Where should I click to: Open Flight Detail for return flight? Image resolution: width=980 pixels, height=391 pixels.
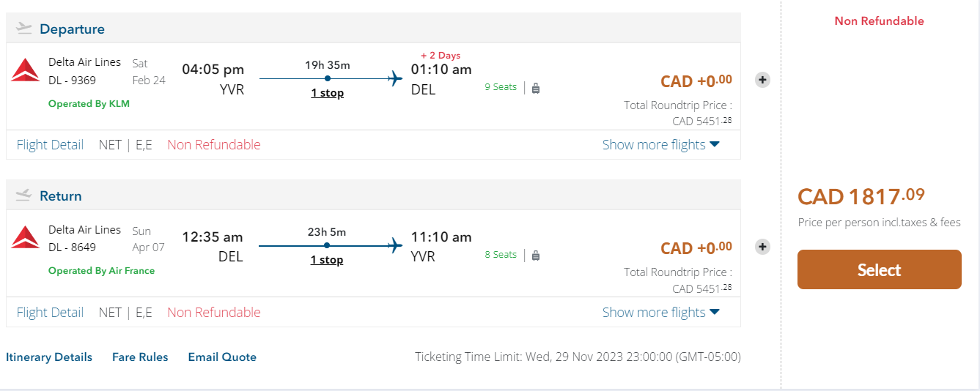point(50,313)
